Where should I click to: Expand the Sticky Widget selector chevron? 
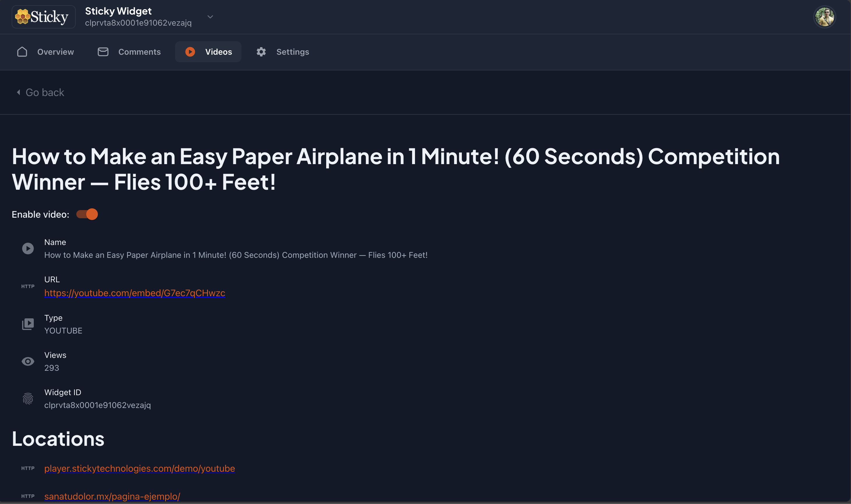pos(210,17)
